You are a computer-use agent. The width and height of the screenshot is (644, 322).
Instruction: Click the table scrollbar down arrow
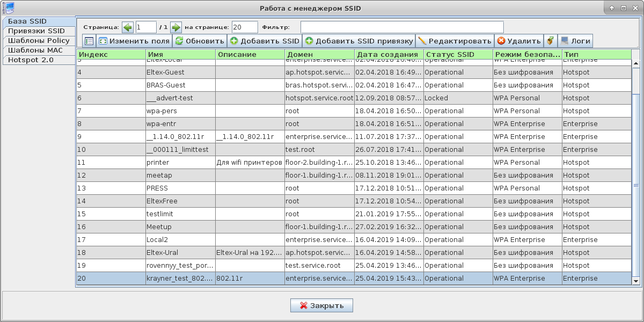pyautogui.click(x=636, y=281)
